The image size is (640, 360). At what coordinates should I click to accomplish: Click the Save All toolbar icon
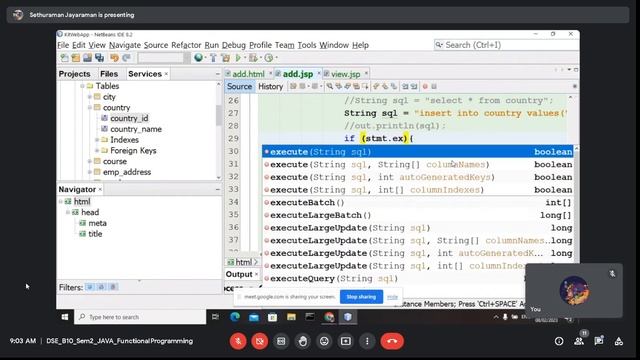(99, 58)
